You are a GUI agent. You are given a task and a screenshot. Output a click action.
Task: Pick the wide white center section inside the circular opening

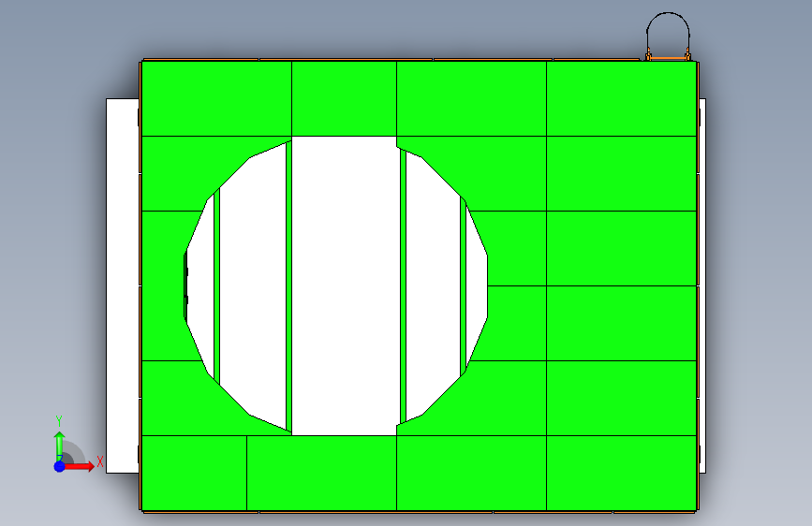(x=346, y=285)
